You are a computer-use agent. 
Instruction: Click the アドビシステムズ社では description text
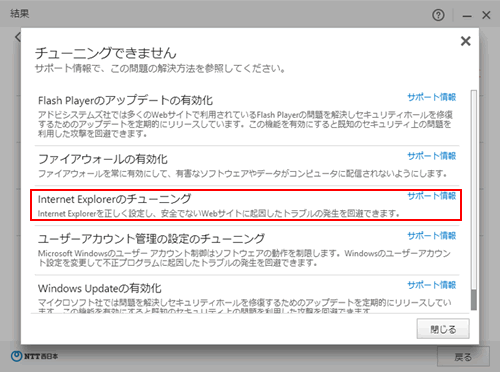point(245,124)
